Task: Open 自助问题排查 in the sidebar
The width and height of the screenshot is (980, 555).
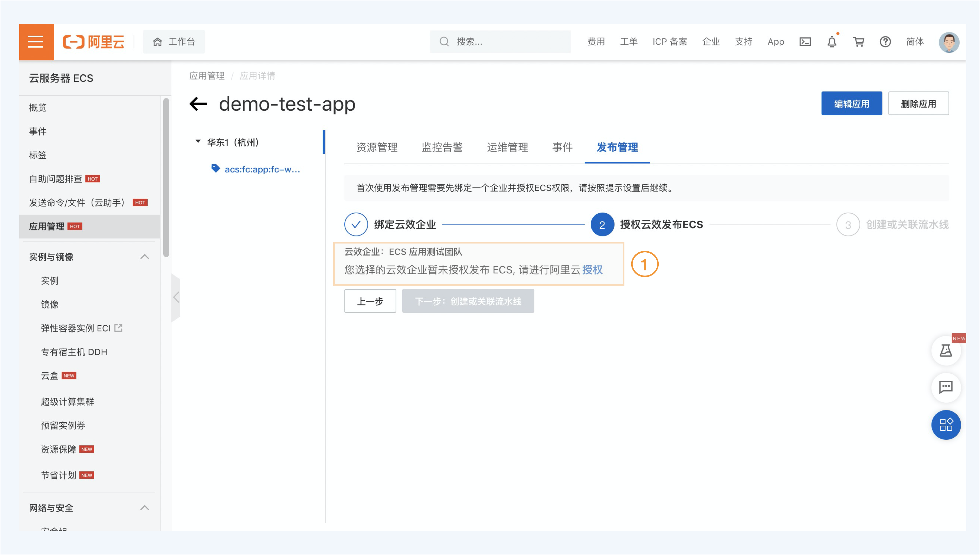Action: pos(56,179)
